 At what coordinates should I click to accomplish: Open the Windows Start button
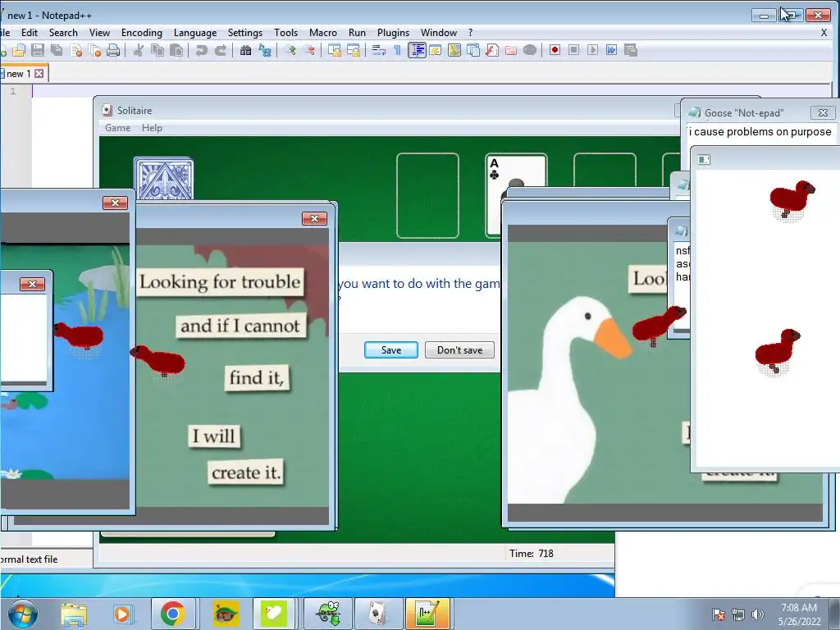tap(21, 614)
